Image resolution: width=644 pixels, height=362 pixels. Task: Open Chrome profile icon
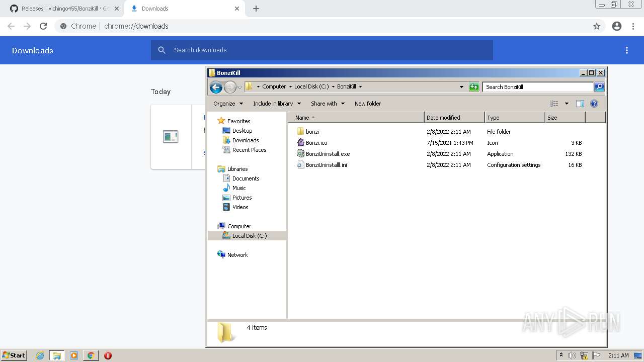coord(617,26)
